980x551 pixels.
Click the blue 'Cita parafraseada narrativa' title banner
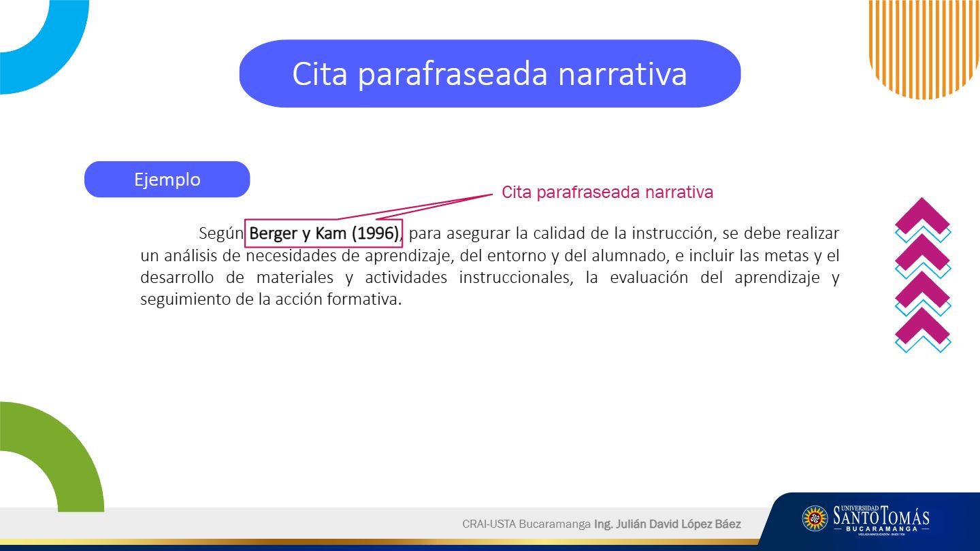point(489,73)
